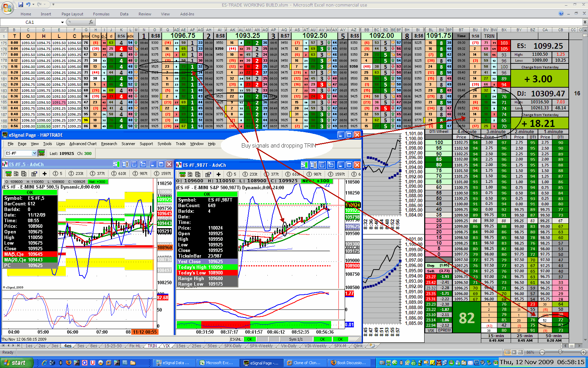Select 1597t interval in ES #F,987T chart
This screenshot has width=588, height=368.
(x=336, y=174)
